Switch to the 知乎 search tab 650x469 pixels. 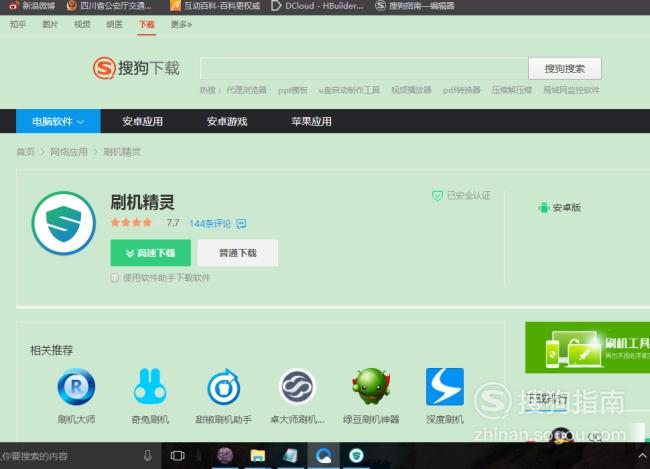tap(18, 24)
